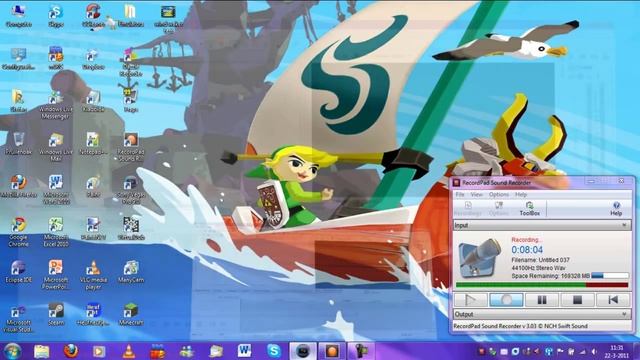The image size is (640, 360).
Task: Select the Computer desktop icon
Action: [x=18, y=16]
